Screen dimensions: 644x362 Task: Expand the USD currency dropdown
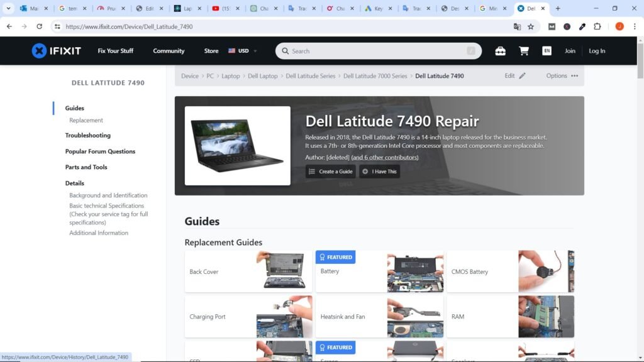coord(243,51)
